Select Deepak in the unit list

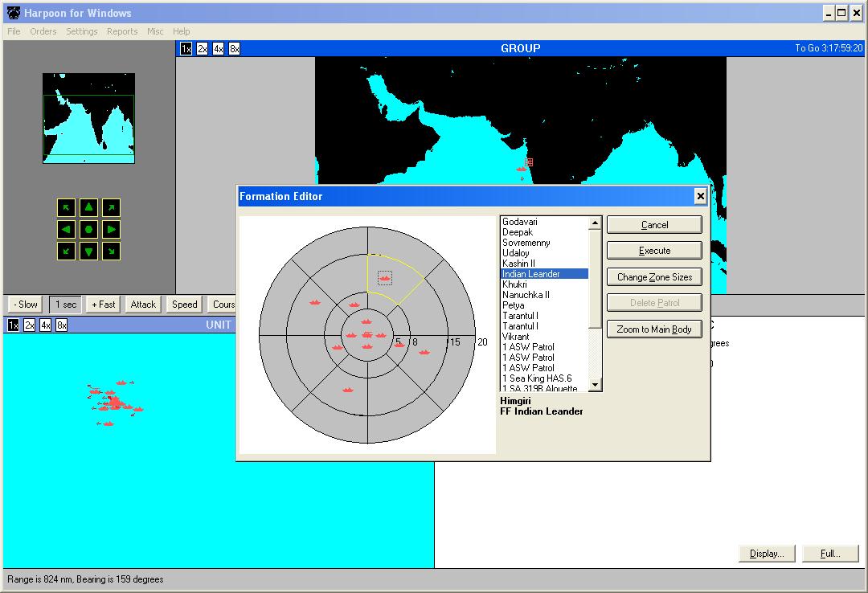(x=544, y=232)
